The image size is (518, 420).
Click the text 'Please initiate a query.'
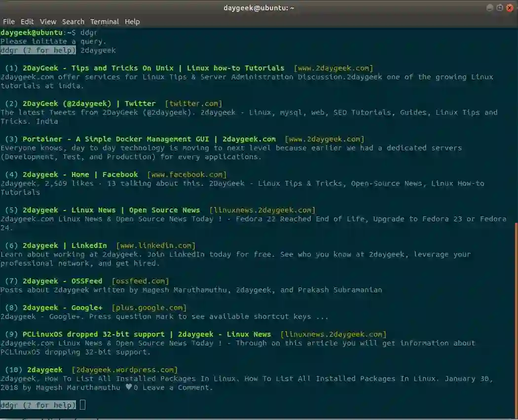click(x=53, y=41)
